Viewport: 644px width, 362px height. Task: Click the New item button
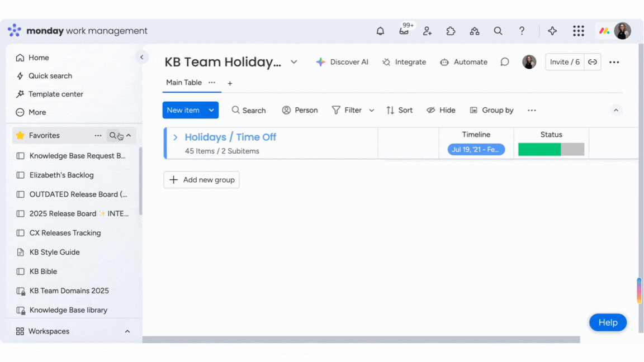pyautogui.click(x=183, y=110)
